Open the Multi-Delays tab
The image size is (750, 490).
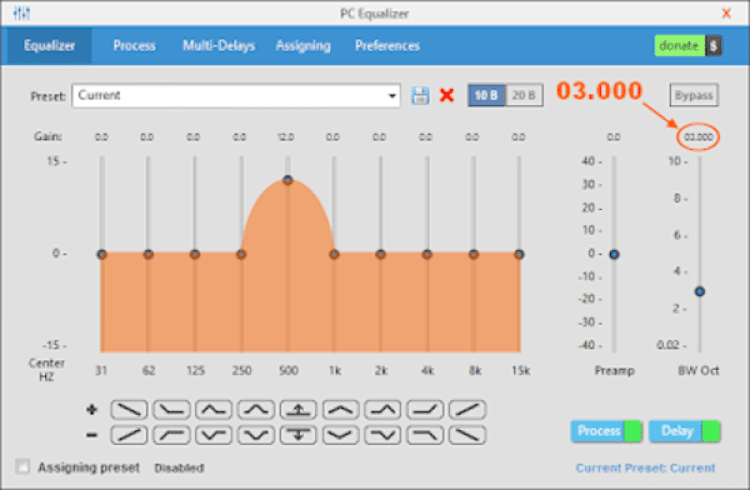click(x=219, y=46)
